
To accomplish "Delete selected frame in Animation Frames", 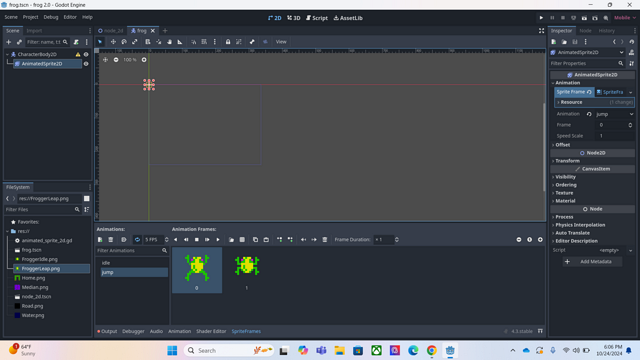I will pos(324,240).
